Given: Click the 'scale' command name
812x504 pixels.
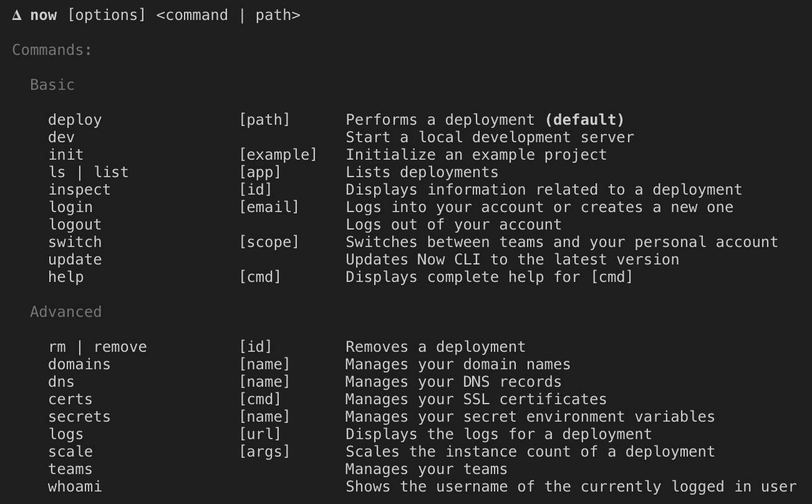Looking at the screenshot, I should point(70,452).
